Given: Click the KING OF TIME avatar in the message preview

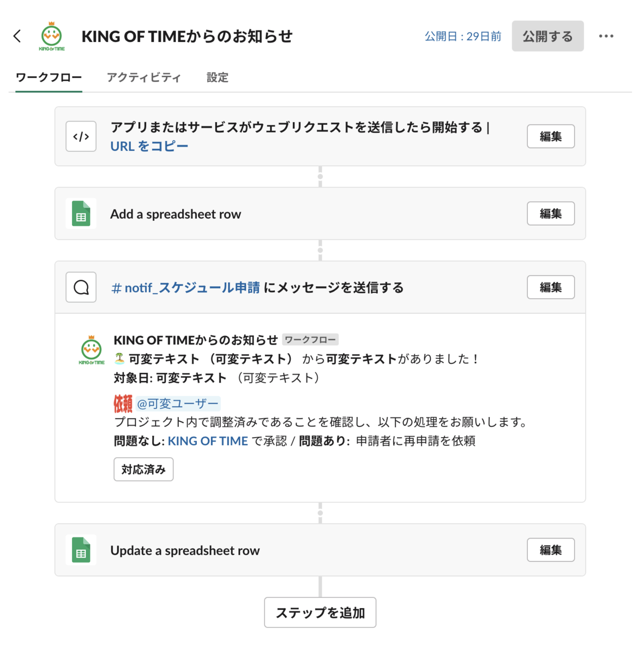Looking at the screenshot, I should click(x=92, y=350).
